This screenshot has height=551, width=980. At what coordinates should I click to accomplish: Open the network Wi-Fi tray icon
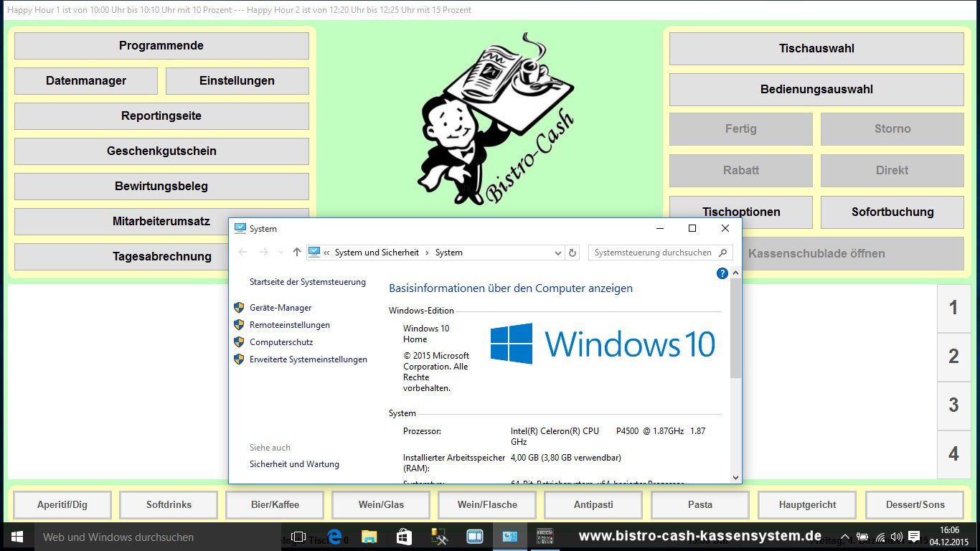[x=880, y=537]
